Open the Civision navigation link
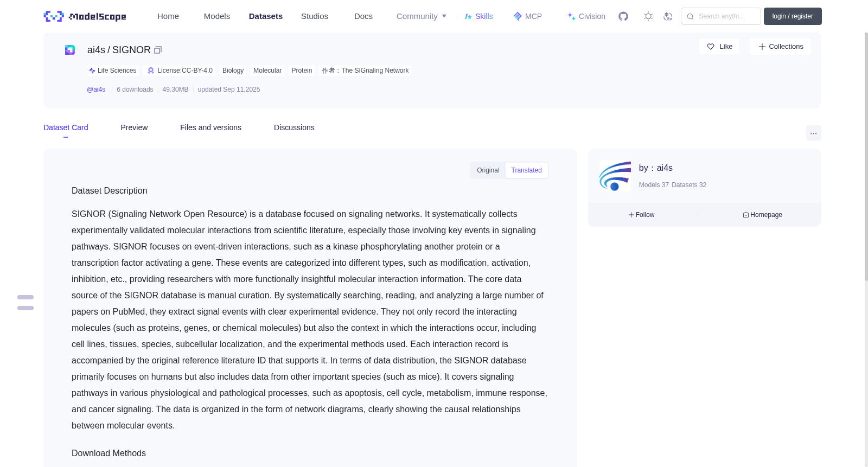Screen dimensions: 868x467 (x=586, y=16)
